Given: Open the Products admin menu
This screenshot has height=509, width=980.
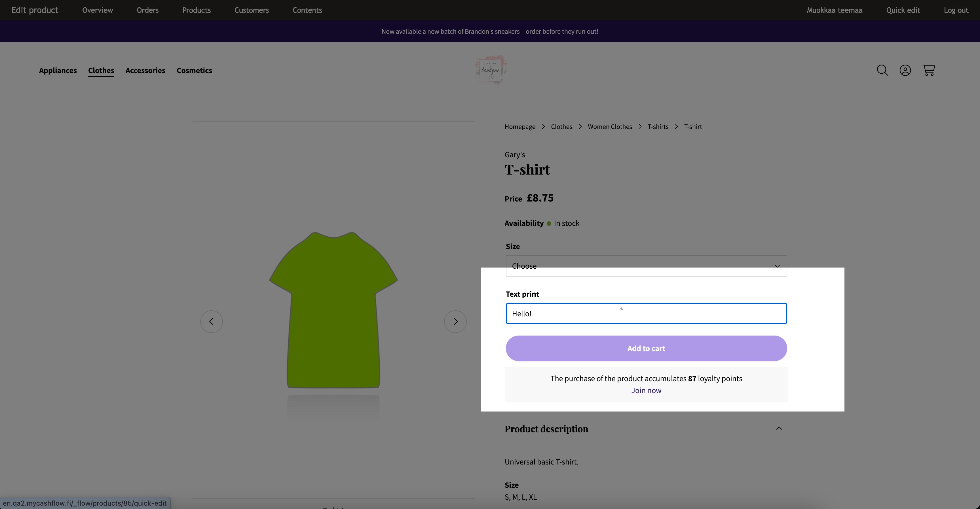Looking at the screenshot, I should pos(196,10).
